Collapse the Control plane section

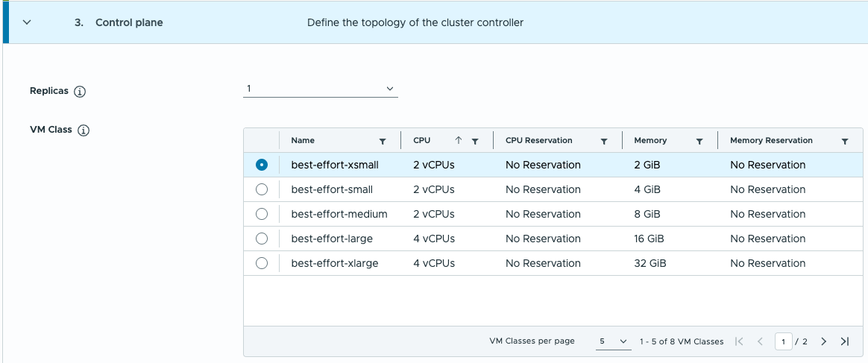point(28,22)
